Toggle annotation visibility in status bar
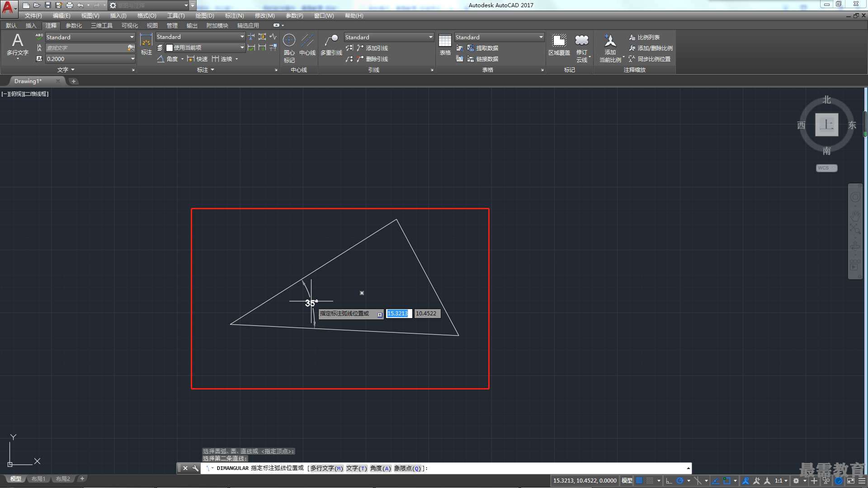The image size is (868, 488). (746, 481)
